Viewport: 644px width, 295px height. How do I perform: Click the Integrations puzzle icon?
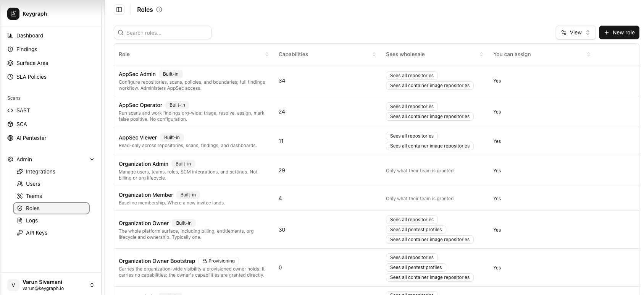click(x=20, y=172)
